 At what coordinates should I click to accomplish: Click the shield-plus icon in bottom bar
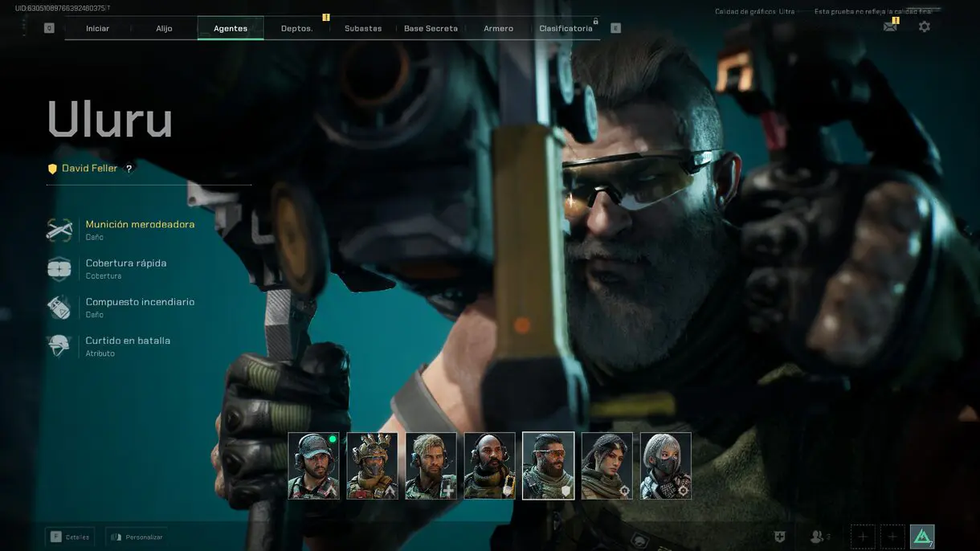pos(779,537)
